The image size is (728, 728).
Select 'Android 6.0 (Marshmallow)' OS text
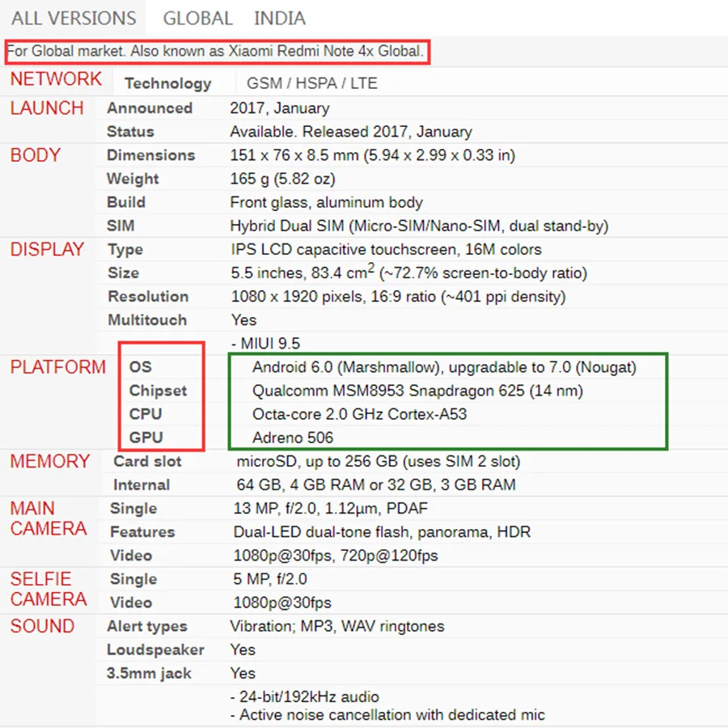(x=348, y=367)
